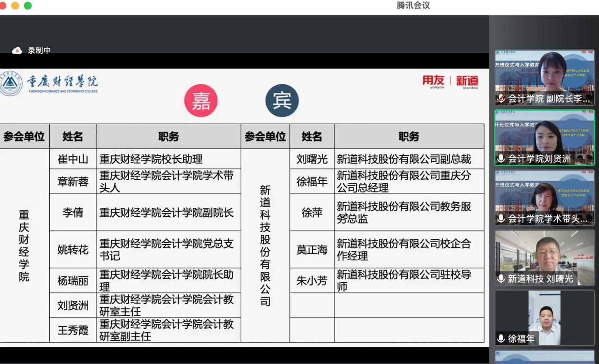Click the microphone icon beside 新道科技 刘曙光
Image resolution: width=599 pixels, height=364 pixels.
click(x=501, y=279)
